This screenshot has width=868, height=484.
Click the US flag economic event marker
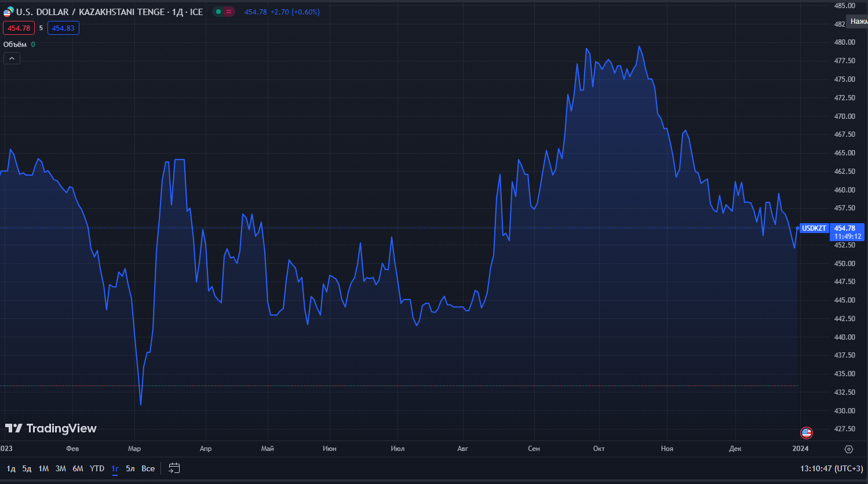click(x=807, y=432)
